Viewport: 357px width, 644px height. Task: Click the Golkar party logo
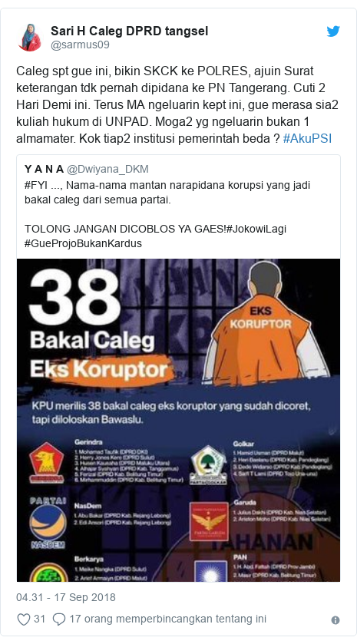(x=208, y=465)
